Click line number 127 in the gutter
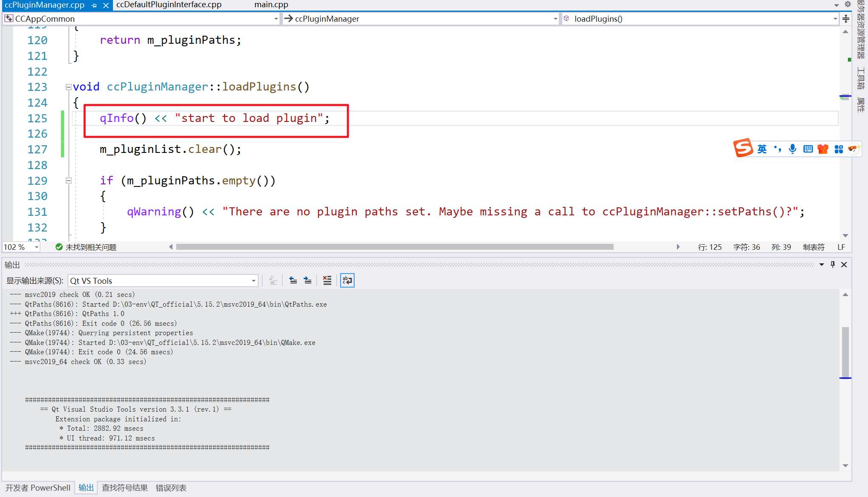The image size is (868, 497). [37, 150]
